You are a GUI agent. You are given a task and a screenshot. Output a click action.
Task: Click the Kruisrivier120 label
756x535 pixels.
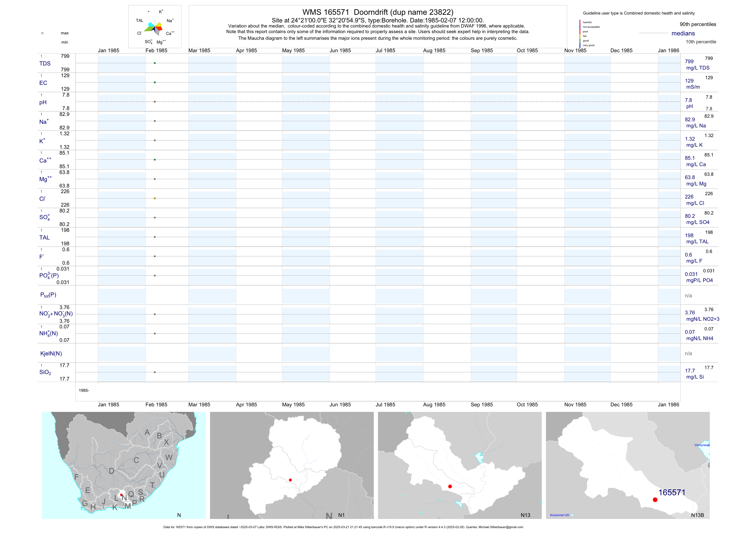[x=559, y=515]
